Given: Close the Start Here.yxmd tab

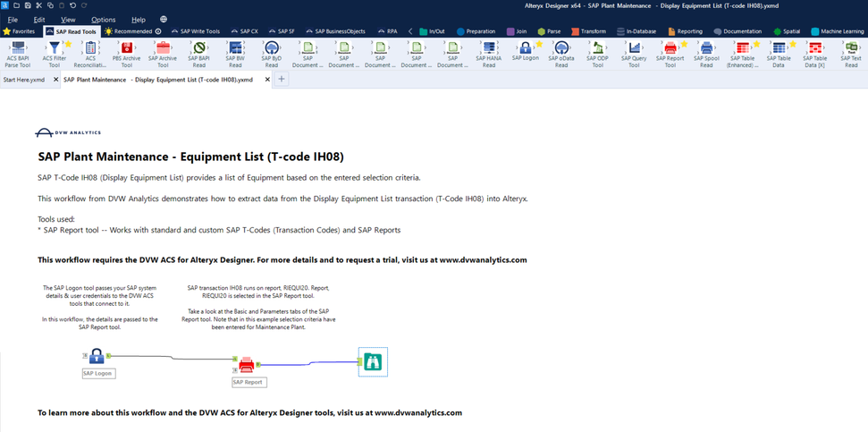Looking at the screenshot, I should [55, 80].
